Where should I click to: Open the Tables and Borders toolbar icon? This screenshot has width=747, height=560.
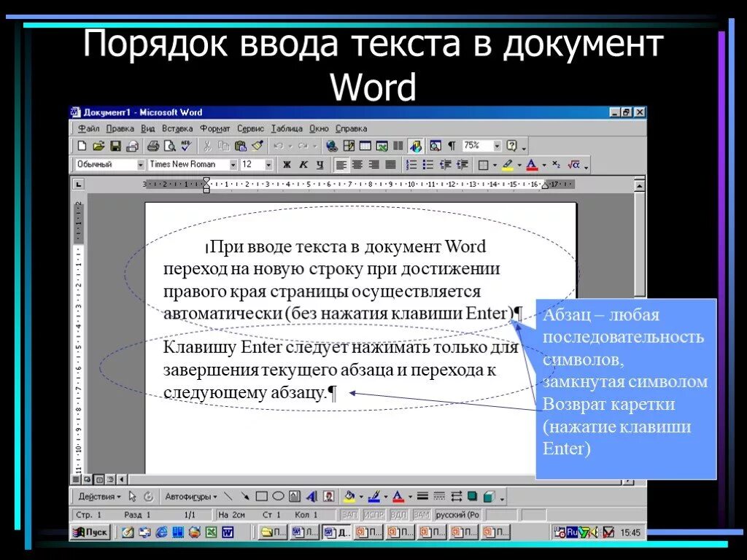click(349, 146)
